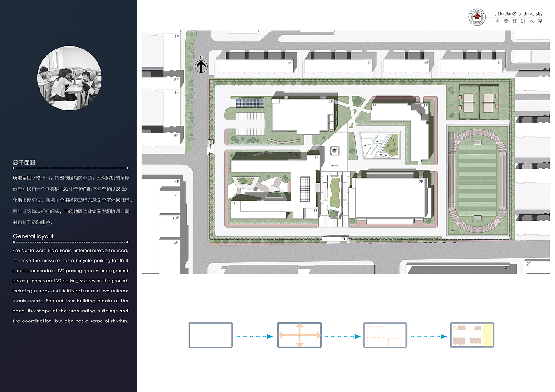Click the dark blue grid panel near parking
Screen dimensions: 555x392
(250, 103)
